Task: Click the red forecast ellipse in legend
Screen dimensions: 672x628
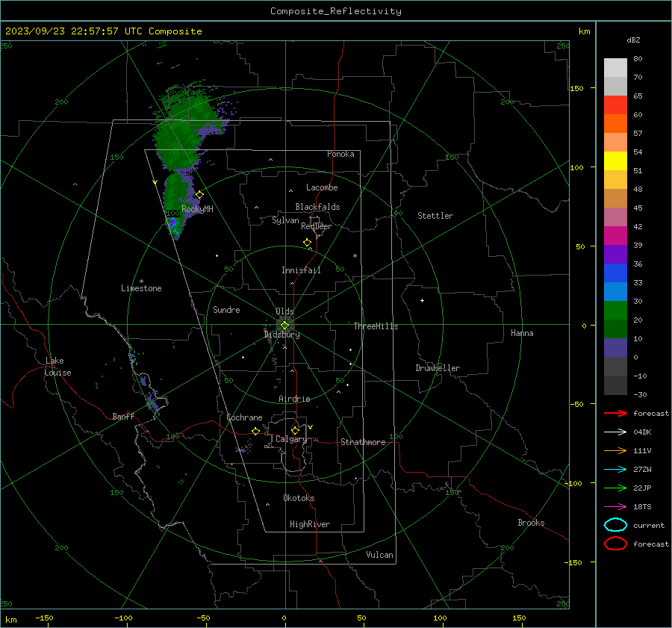Action: click(615, 544)
